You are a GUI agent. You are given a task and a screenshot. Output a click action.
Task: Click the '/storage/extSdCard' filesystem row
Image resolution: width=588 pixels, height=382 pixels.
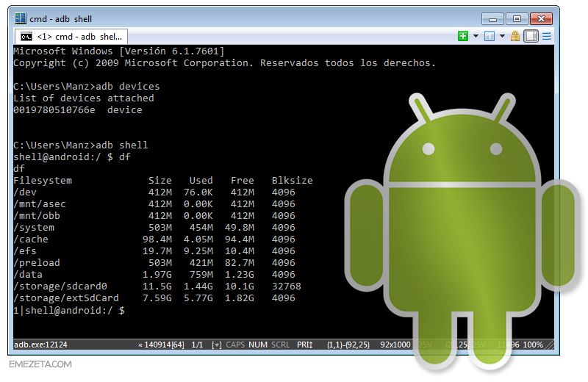pos(154,298)
